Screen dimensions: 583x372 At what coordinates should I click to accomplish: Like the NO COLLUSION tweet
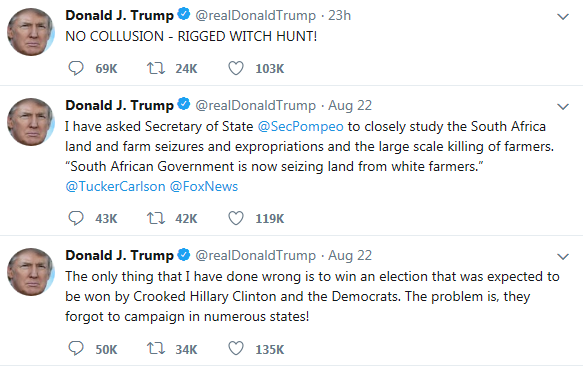(236, 68)
